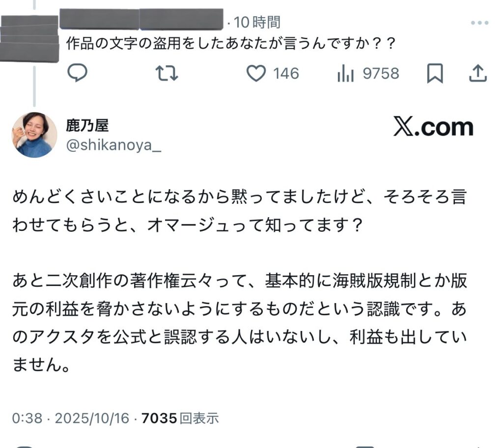The height and width of the screenshot is (448, 503).
Task: Click the X.com logo
Action: (x=433, y=128)
